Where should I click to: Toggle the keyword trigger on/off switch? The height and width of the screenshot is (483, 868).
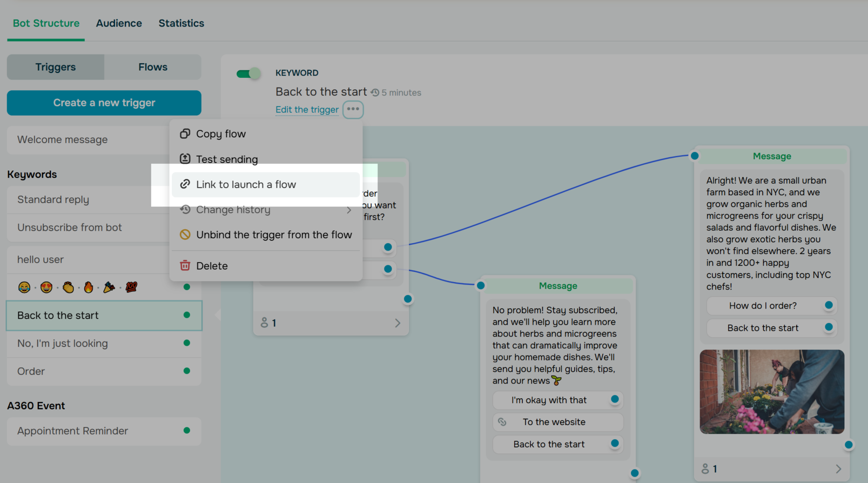click(248, 73)
